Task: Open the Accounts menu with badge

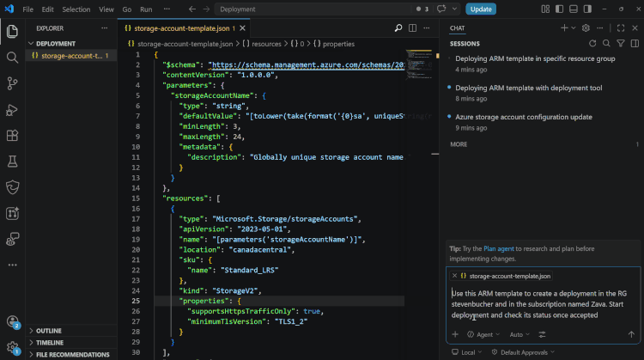Action: (12, 322)
